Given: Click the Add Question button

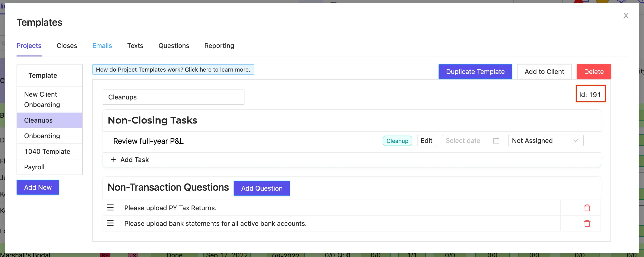Looking at the screenshot, I should 262,188.
